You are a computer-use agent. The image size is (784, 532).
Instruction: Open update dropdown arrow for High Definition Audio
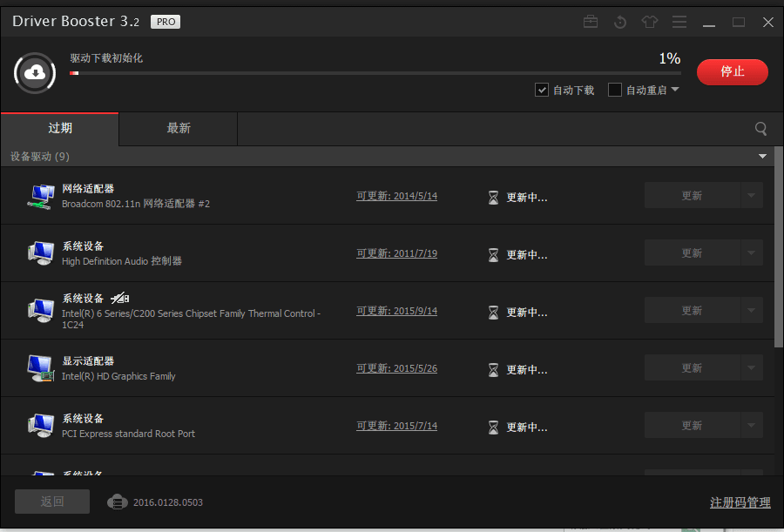pos(752,253)
